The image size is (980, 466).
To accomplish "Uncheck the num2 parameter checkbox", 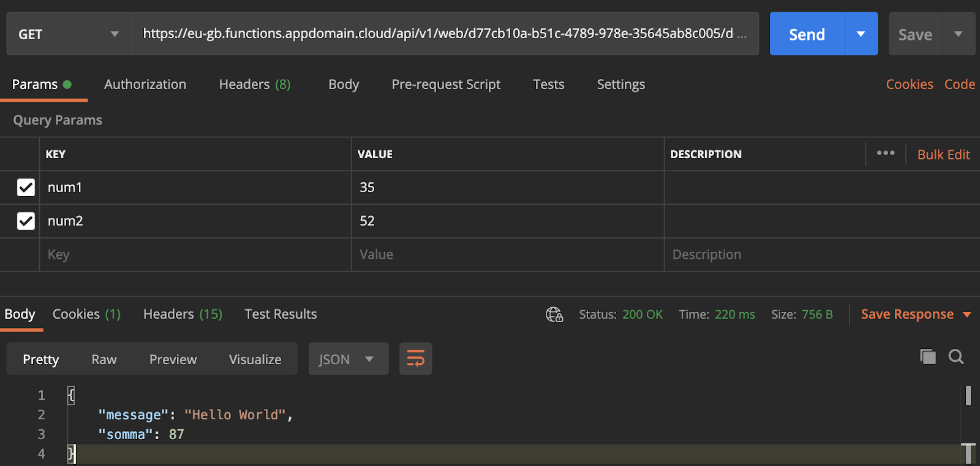I will coord(26,221).
